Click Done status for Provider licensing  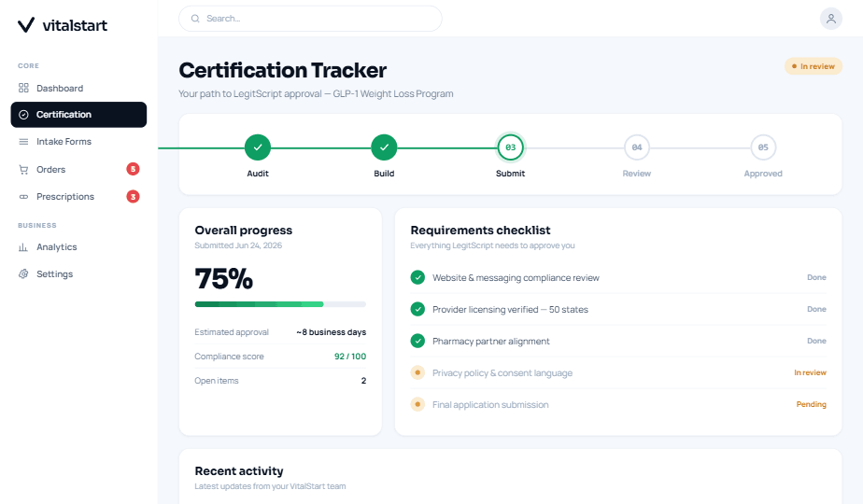816,309
